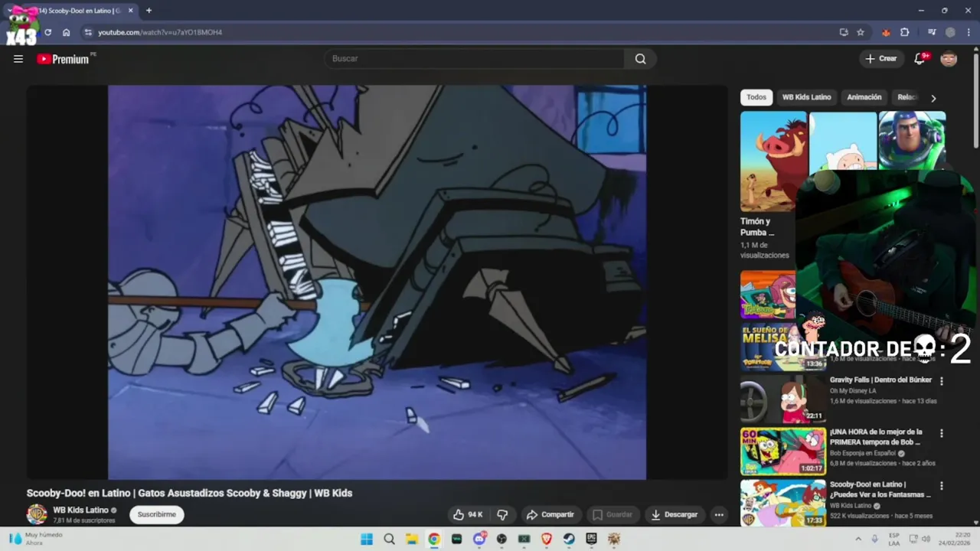Image resolution: width=980 pixels, height=551 pixels.
Task: Open the WB Kids Latino channel name link
Action: click(x=80, y=510)
